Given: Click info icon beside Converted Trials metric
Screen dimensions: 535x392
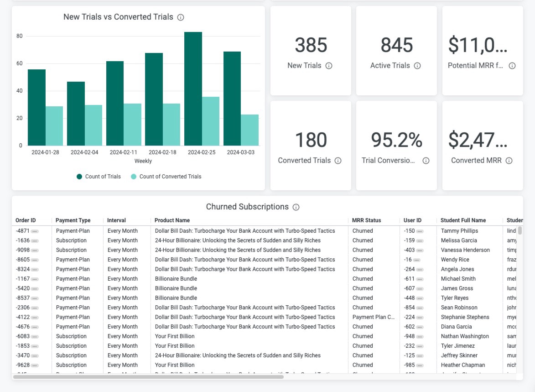Looking at the screenshot, I should tap(338, 161).
